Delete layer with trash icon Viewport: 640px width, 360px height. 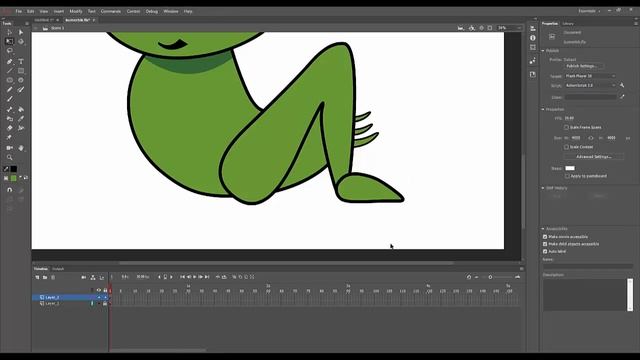click(x=53, y=277)
